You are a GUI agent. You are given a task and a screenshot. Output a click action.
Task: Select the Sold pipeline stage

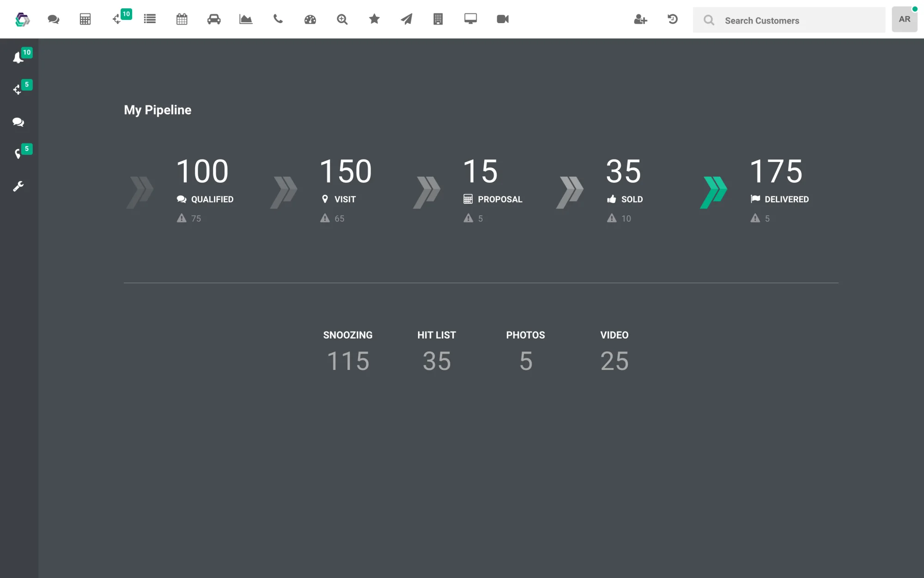(x=624, y=191)
